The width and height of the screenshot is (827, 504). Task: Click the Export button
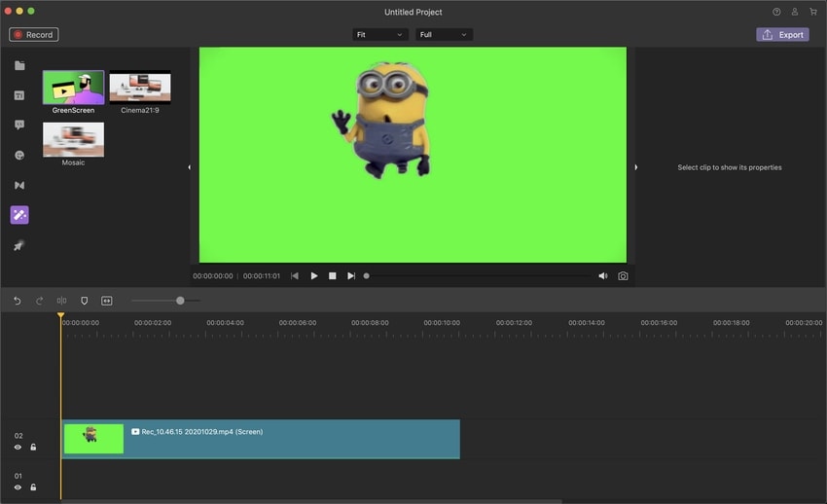point(782,35)
